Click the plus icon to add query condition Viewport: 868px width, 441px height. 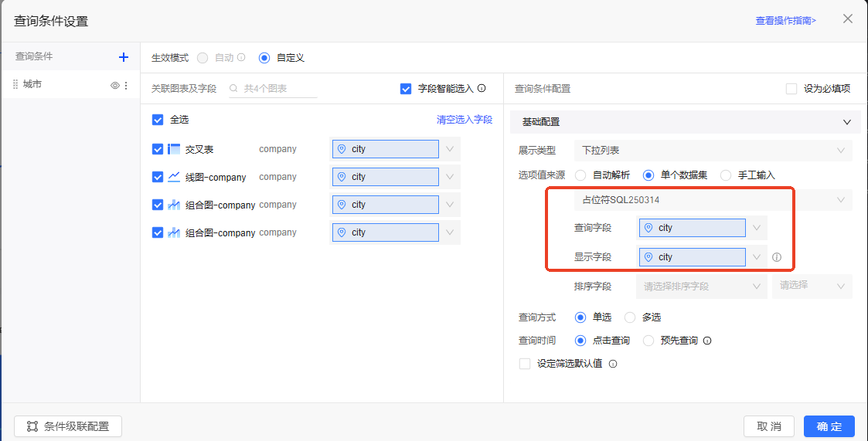pyautogui.click(x=123, y=57)
